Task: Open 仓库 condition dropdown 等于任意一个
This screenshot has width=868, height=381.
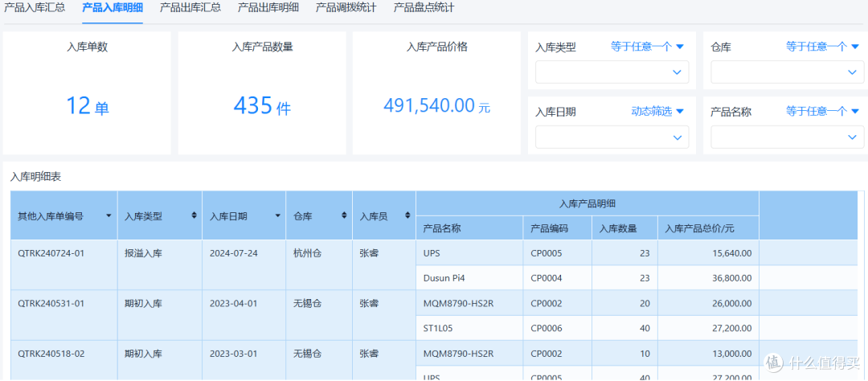Action: [823, 47]
